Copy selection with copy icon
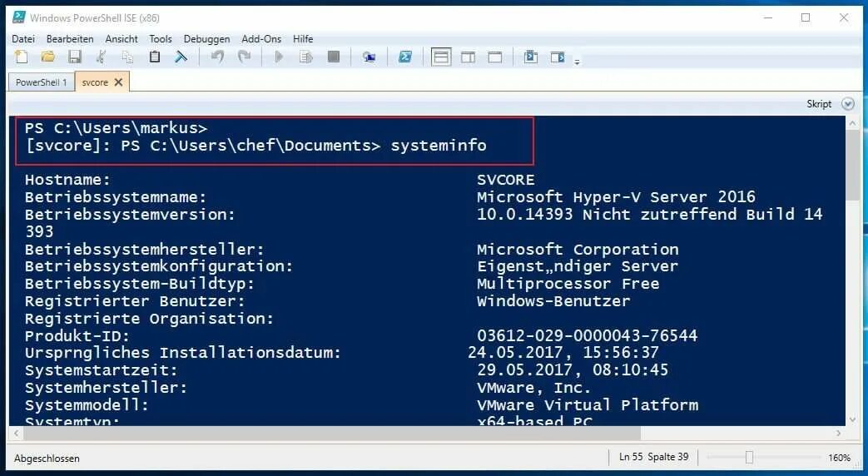This screenshot has width=868, height=476. pyautogui.click(x=127, y=57)
